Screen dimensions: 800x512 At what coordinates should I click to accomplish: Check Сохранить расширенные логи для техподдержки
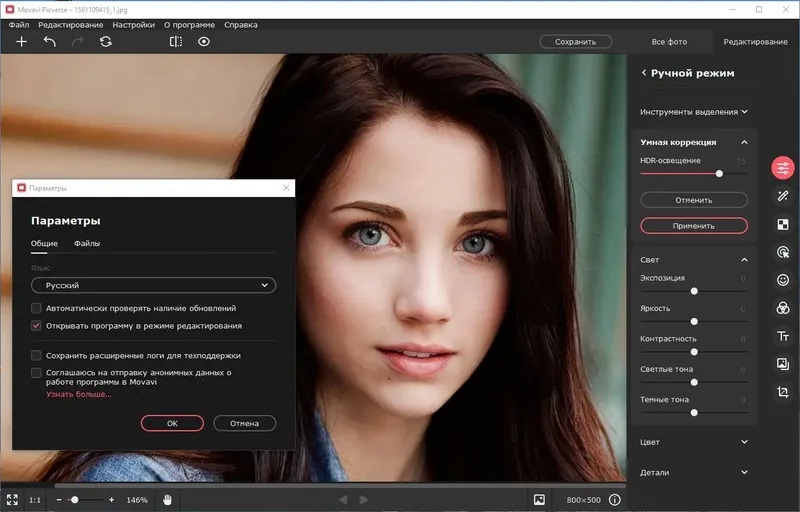click(x=36, y=355)
